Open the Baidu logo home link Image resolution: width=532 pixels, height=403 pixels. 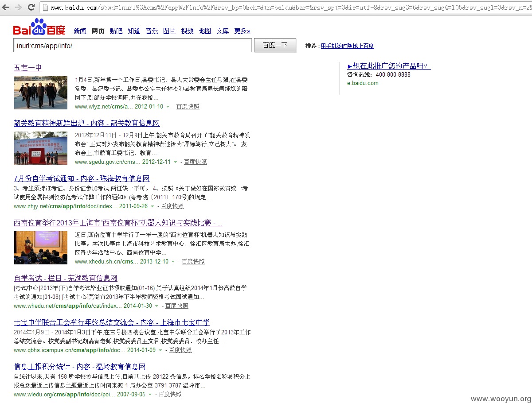[x=39, y=27]
